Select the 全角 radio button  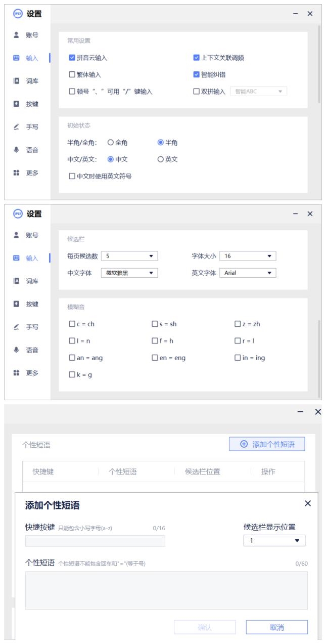tap(111, 143)
